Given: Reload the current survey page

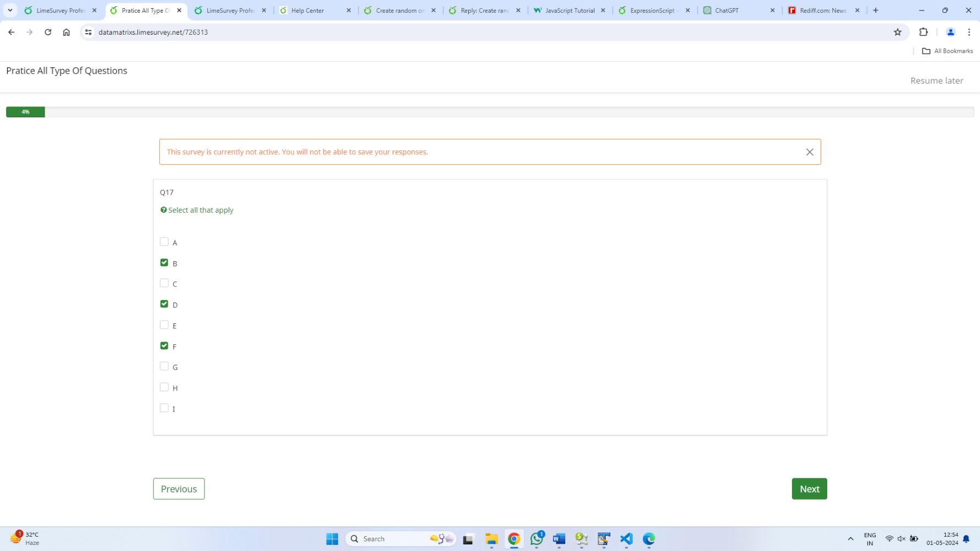Looking at the screenshot, I should 48,32.
